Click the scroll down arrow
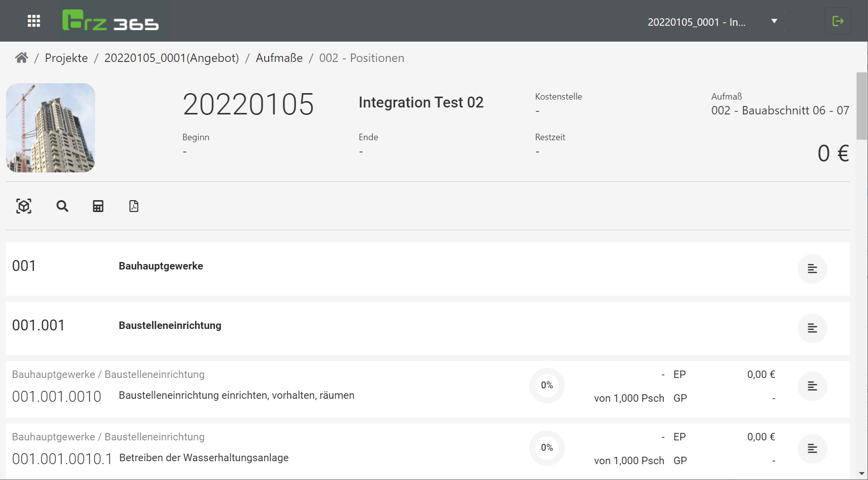This screenshot has width=868, height=480. click(862, 474)
